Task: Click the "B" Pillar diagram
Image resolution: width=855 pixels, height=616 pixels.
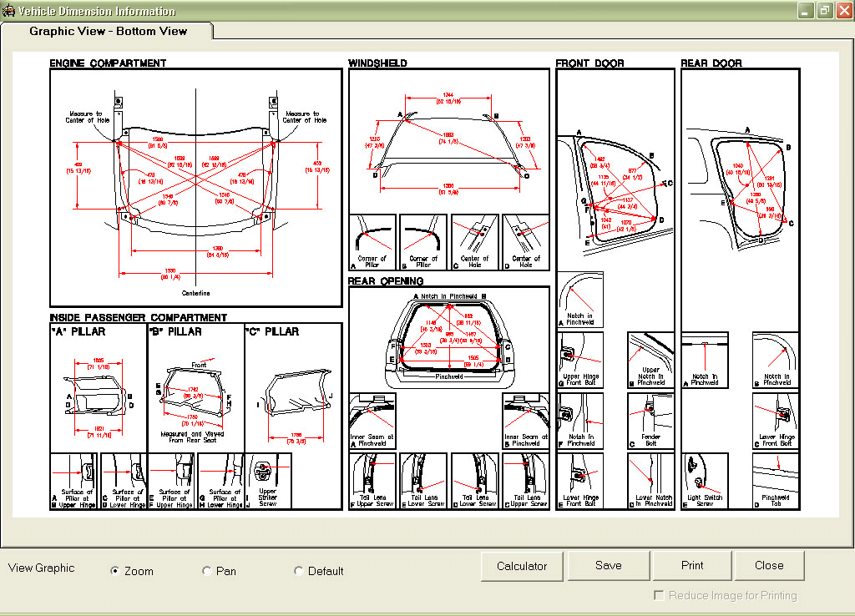Action: [195, 388]
